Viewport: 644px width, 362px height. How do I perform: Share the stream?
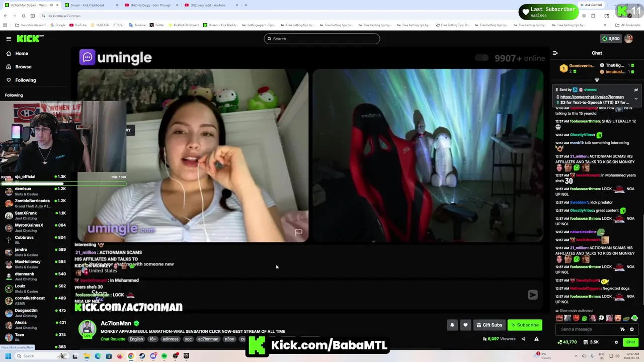(523, 339)
